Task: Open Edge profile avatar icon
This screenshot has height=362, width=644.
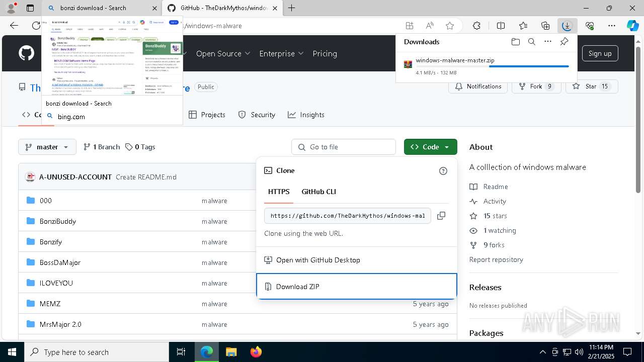Action: [x=11, y=8]
